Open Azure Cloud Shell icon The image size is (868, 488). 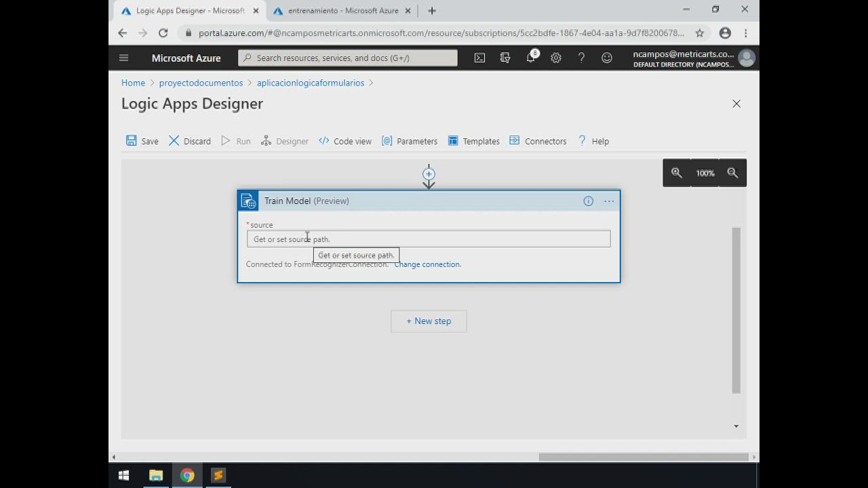pos(479,58)
